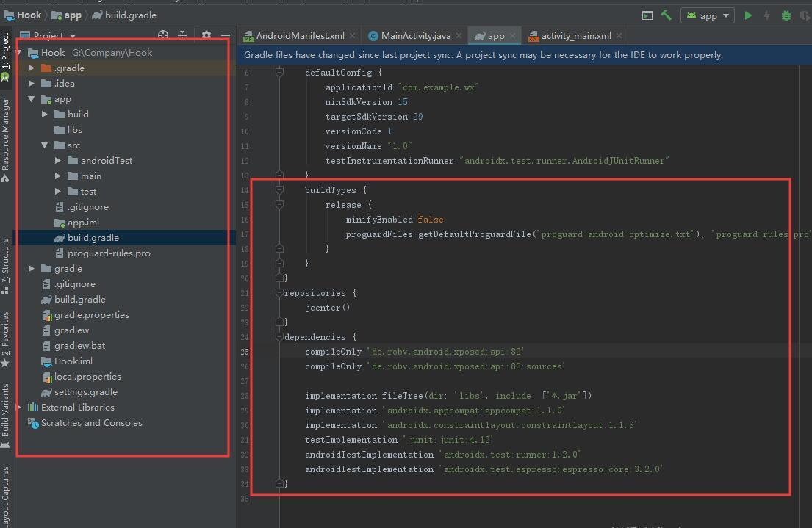
Task: Click Collapse All icon in Project panel
Action: (182, 35)
